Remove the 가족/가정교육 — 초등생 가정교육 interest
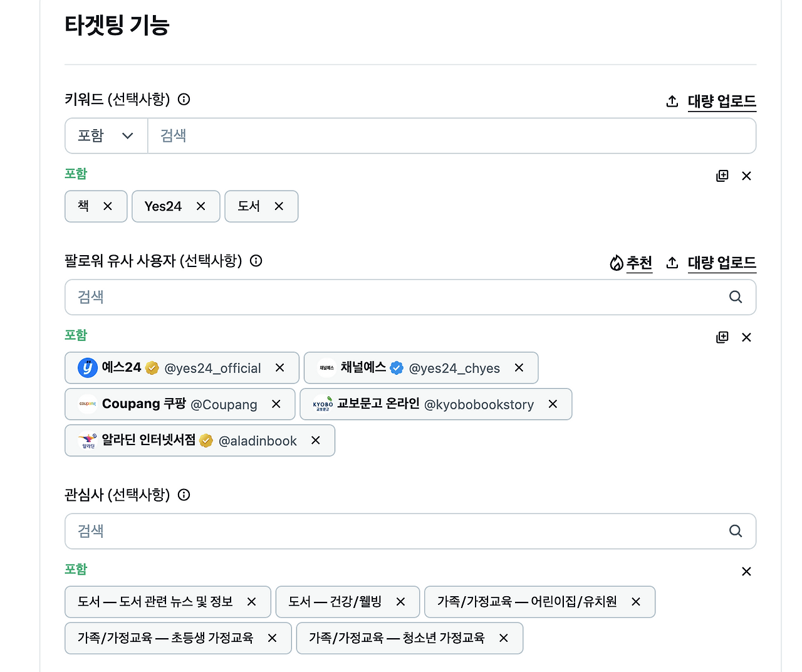Image resolution: width=802 pixels, height=672 pixels. point(272,638)
